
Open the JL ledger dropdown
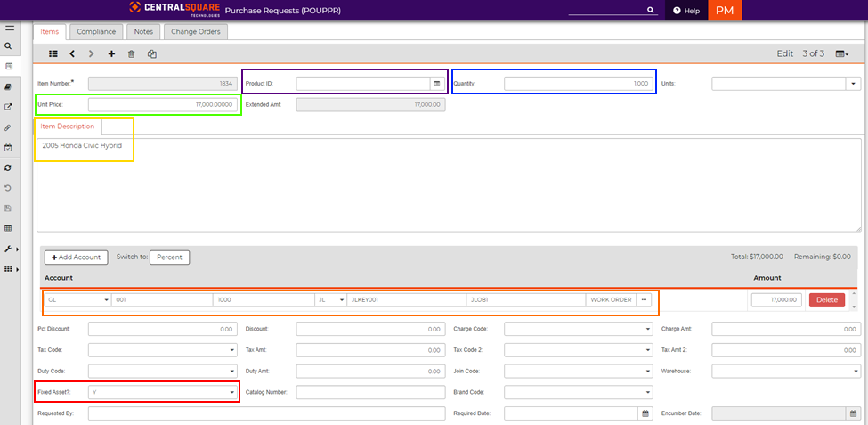point(330,299)
